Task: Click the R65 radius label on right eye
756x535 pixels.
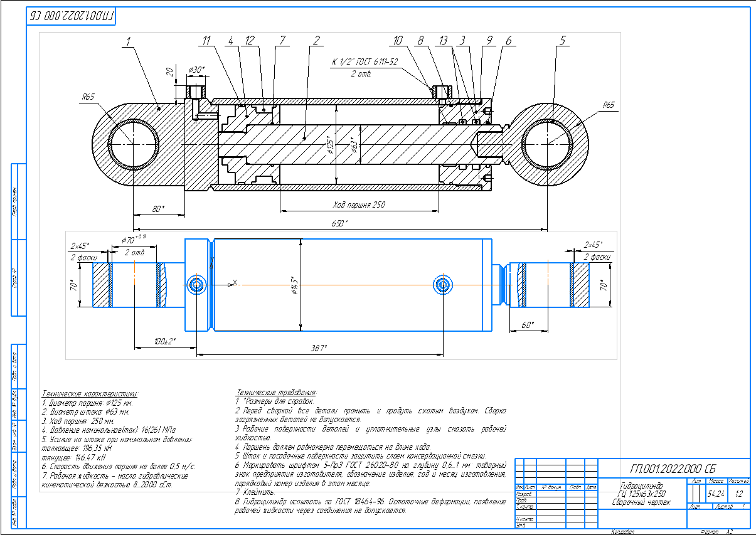Action: coord(608,105)
